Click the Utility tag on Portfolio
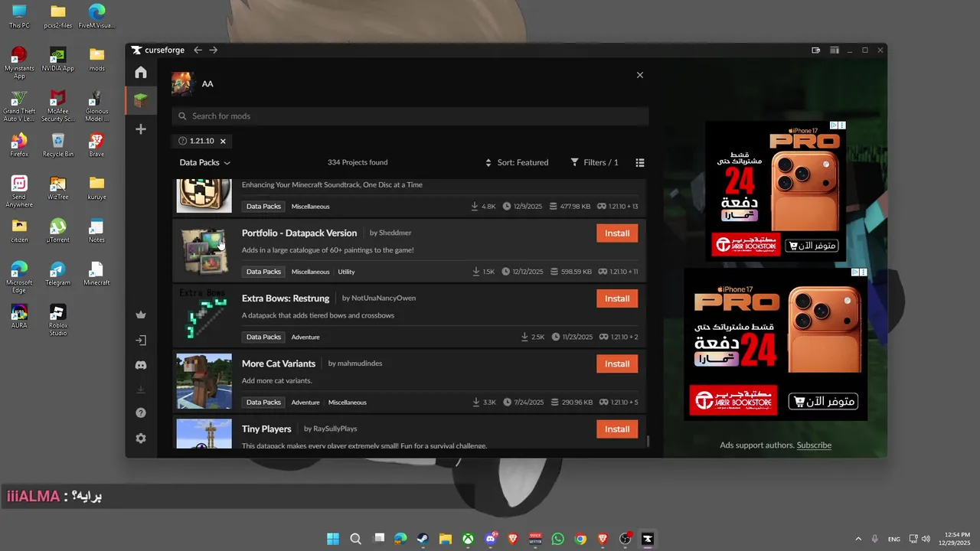The height and width of the screenshot is (551, 980). [346, 272]
